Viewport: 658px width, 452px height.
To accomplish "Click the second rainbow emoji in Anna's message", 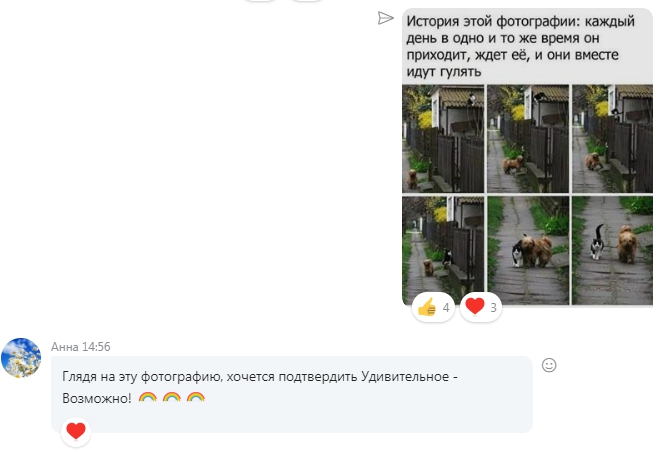I will [172, 397].
